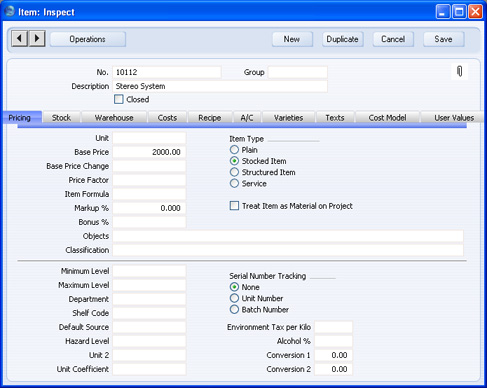
Task: Click the Group input field
Action: [x=298, y=72]
